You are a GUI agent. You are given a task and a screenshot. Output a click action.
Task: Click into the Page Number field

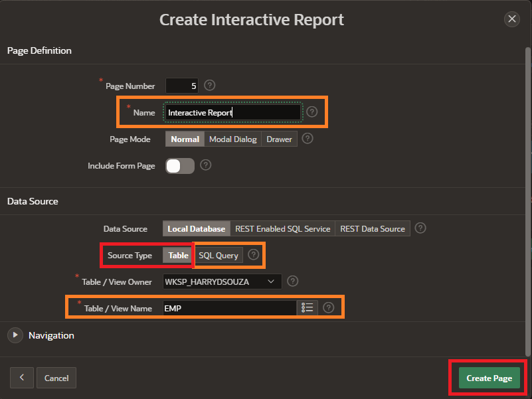(181, 86)
